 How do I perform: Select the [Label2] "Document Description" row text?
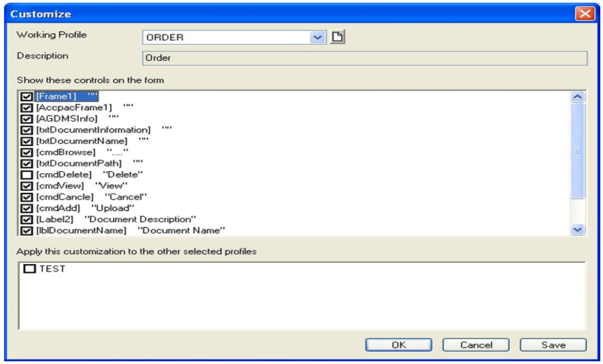116,219
